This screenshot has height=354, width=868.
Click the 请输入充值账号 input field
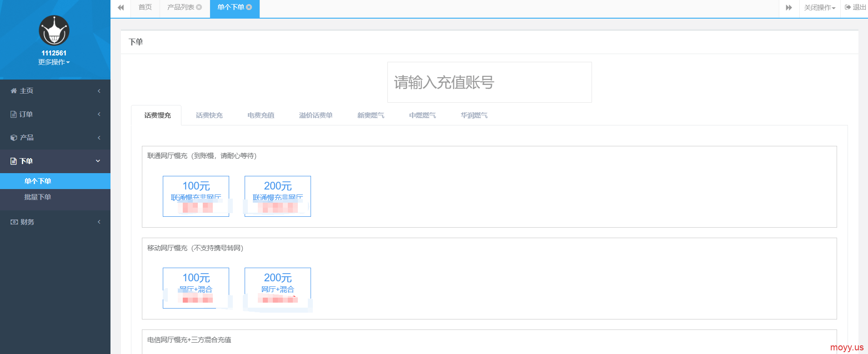489,82
